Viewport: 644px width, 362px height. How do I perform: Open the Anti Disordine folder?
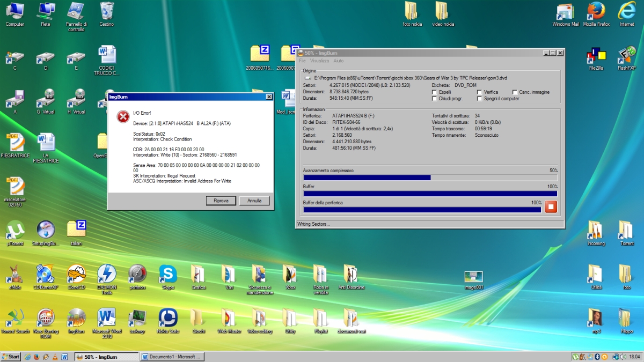click(352, 277)
